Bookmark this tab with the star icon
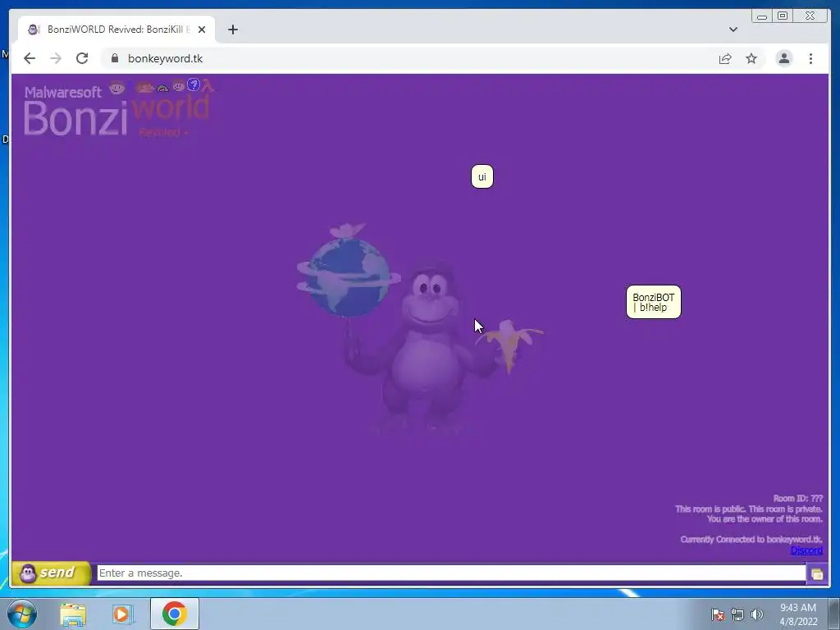 click(x=751, y=58)
